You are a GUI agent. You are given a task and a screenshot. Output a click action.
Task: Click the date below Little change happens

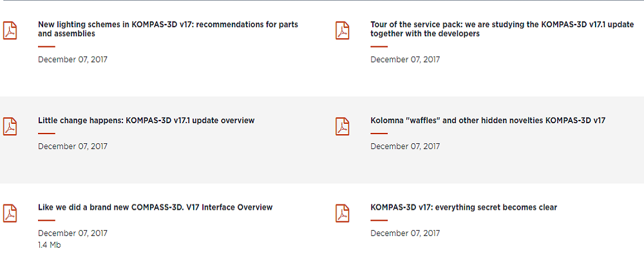[73, 146]
